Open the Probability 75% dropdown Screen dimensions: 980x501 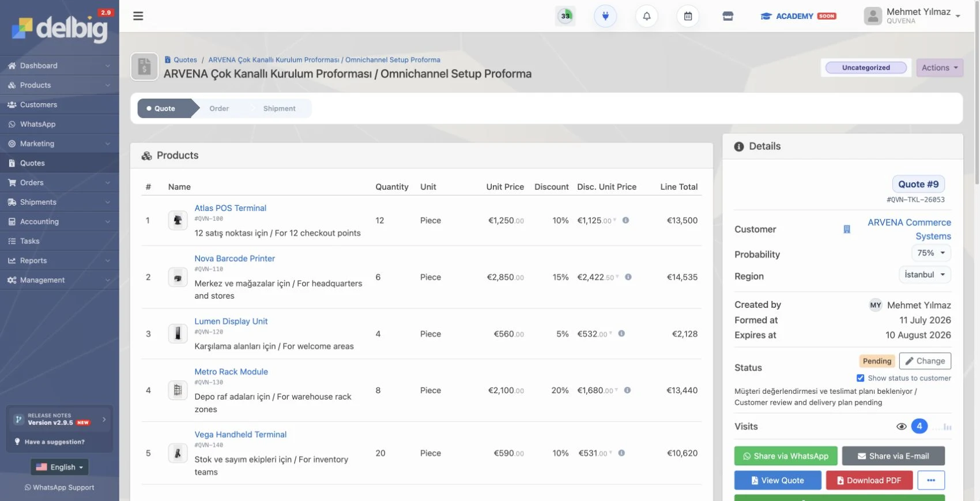(x=931, y=253)
